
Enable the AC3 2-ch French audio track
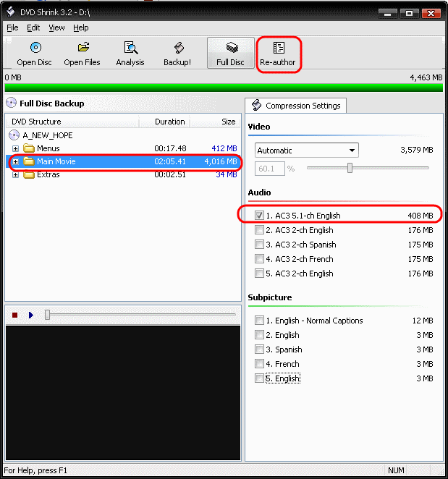coord(259,259)
